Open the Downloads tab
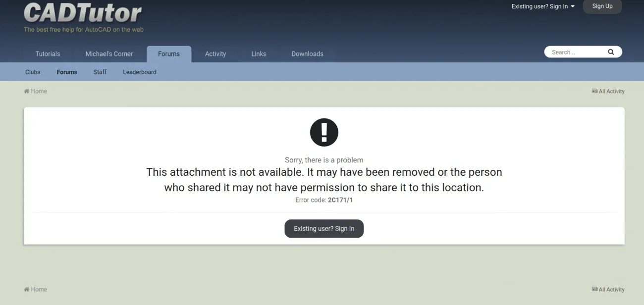This screenshot has width=644, height=305. [307, 54]
